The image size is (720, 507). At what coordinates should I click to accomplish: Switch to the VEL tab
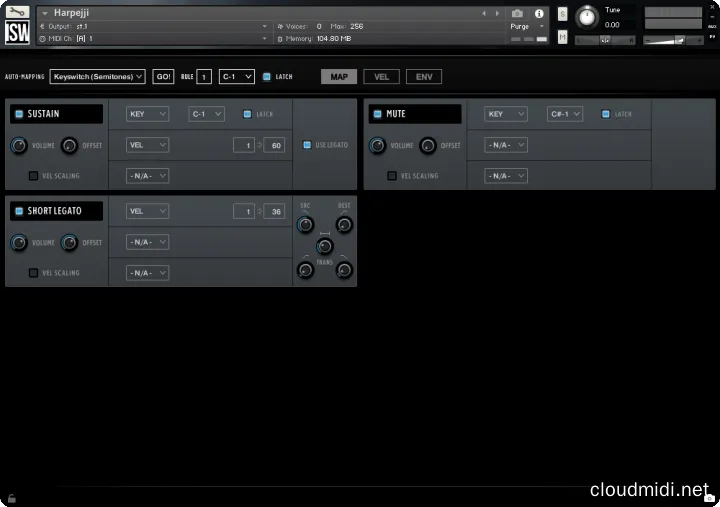(380, 76)
